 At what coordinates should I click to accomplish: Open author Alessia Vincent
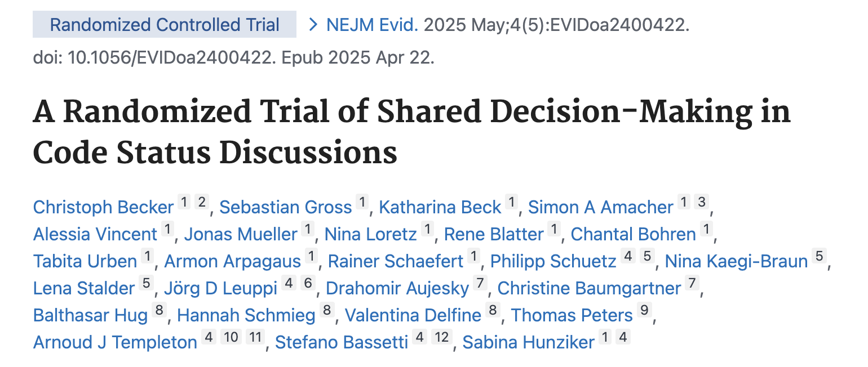pyautogui.click(x=95, y=234)
